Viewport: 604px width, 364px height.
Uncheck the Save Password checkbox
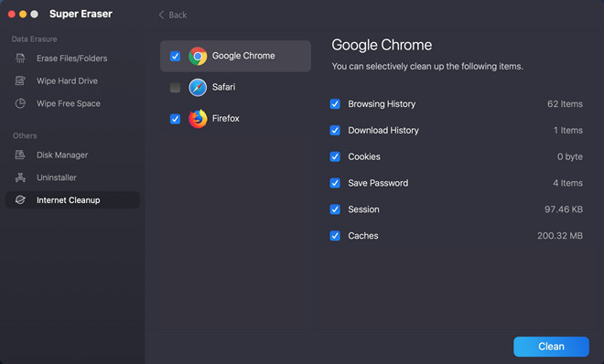coord(335,183)
